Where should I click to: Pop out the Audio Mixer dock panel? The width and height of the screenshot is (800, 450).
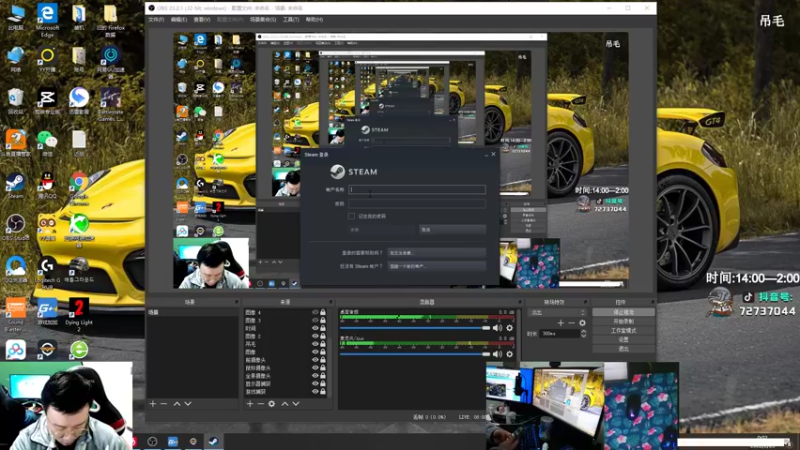[519, 302]
